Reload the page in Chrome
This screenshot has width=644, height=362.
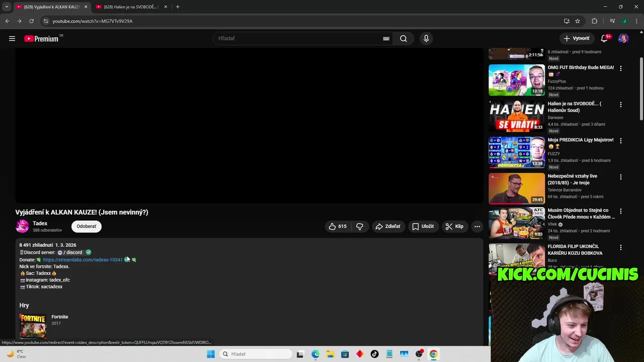coord(31,21)
